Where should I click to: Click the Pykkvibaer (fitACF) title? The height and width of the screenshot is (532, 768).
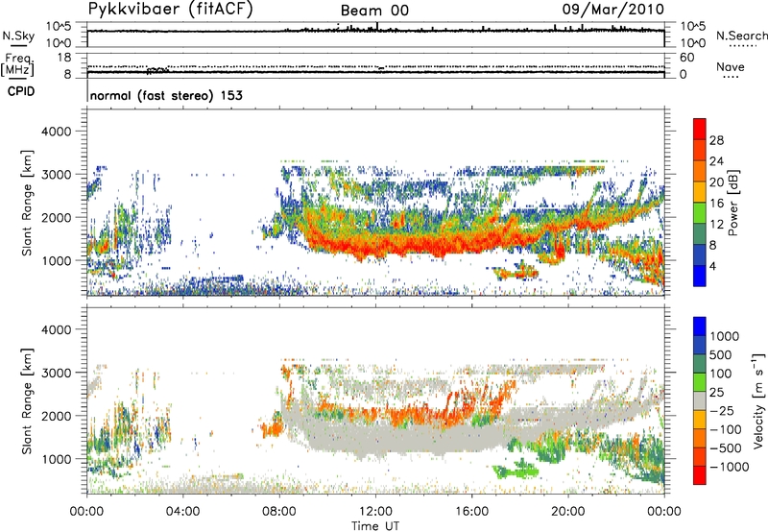pyautogui.click(x=170, y=10)
